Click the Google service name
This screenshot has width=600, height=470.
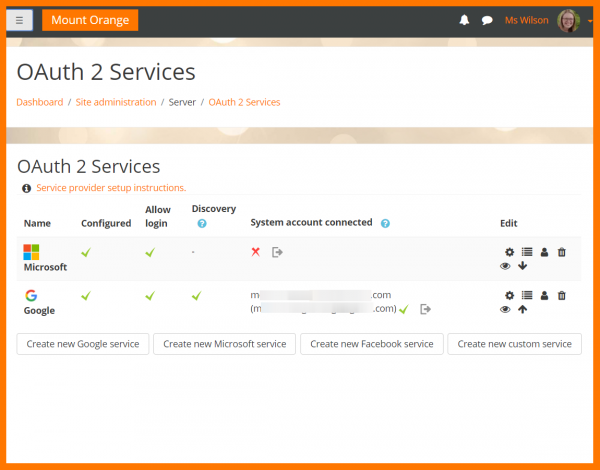pos(39,310)
